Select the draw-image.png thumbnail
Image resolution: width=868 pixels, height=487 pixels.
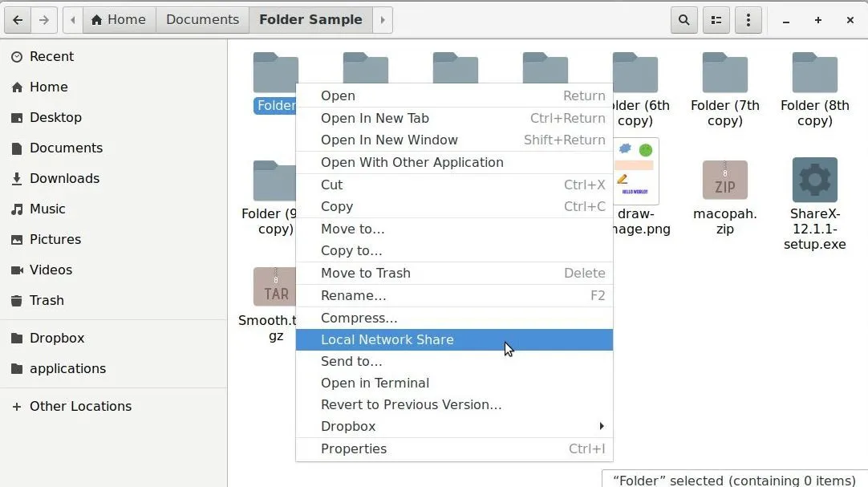pos(637,172)
